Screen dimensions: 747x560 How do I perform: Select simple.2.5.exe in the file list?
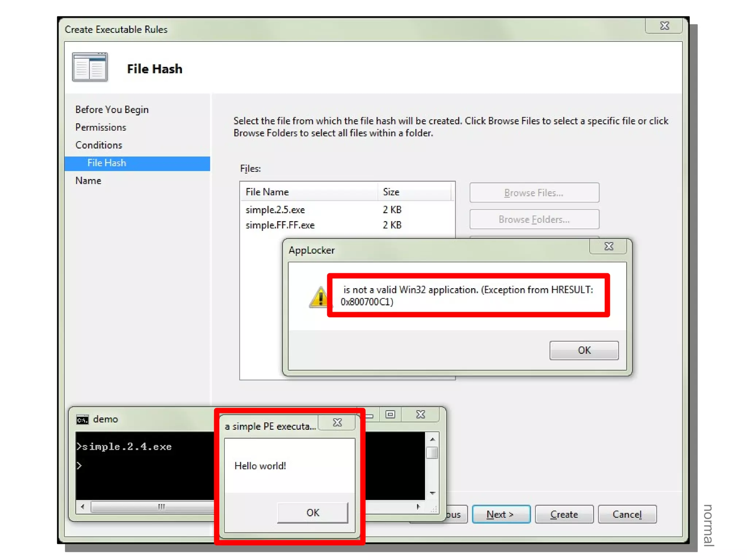275,210
